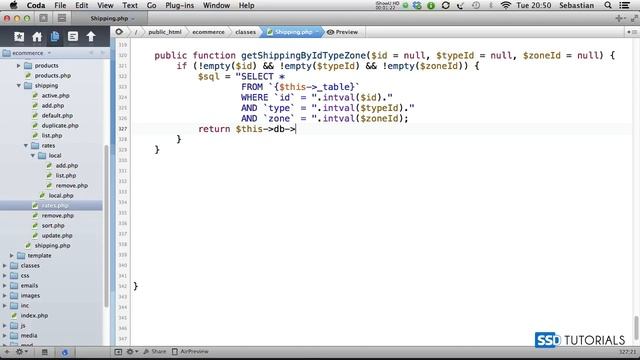The height and width of the screenshot is (360, 640).
Task: Expand the media folder
Action: point(4,336)
